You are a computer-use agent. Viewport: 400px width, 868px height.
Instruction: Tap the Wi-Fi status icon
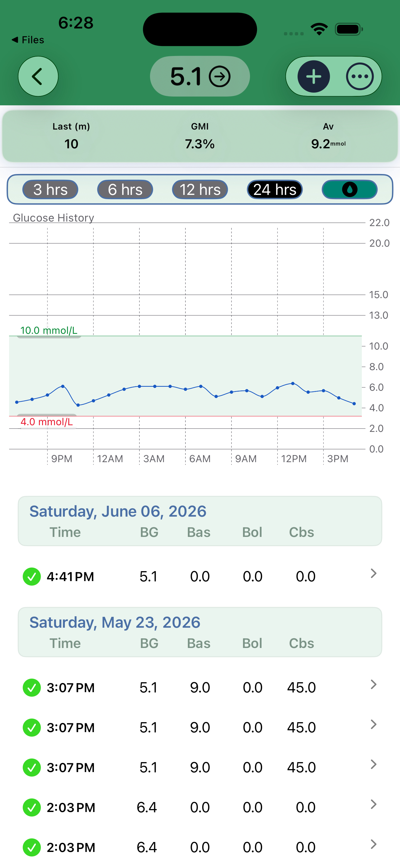point(319,29)
